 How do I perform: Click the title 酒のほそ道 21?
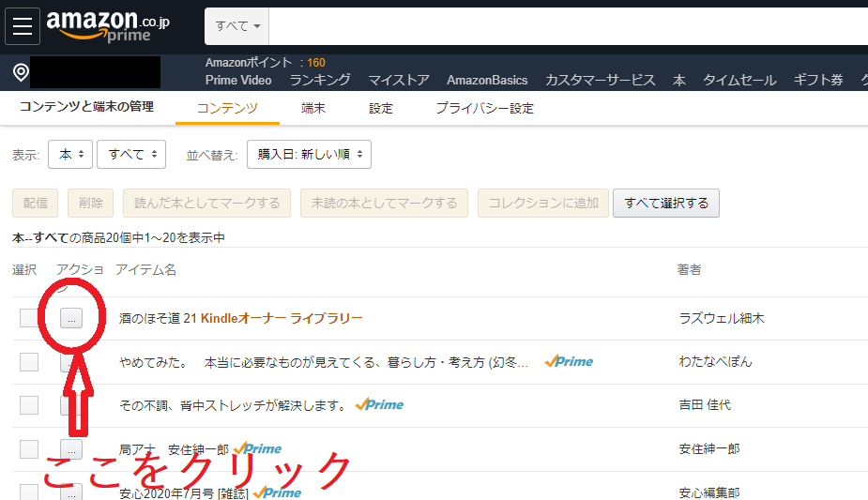(x=158, y=318)
